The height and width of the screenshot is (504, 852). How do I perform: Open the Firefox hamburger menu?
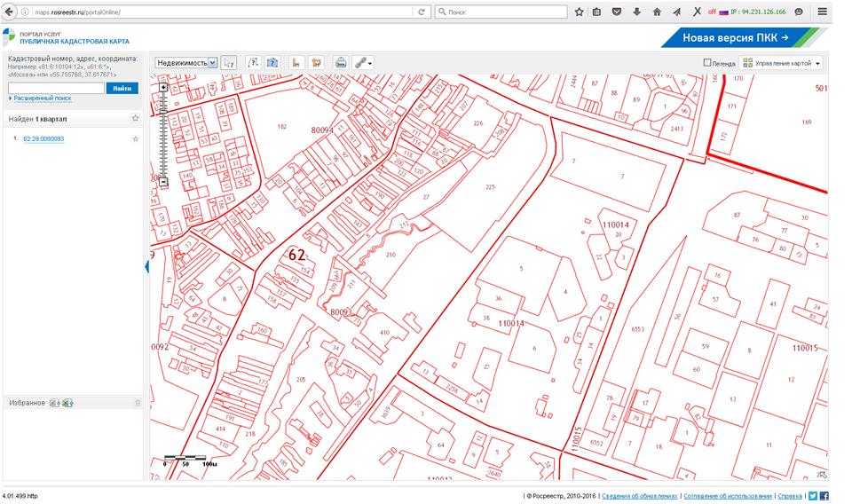[823, 12]
